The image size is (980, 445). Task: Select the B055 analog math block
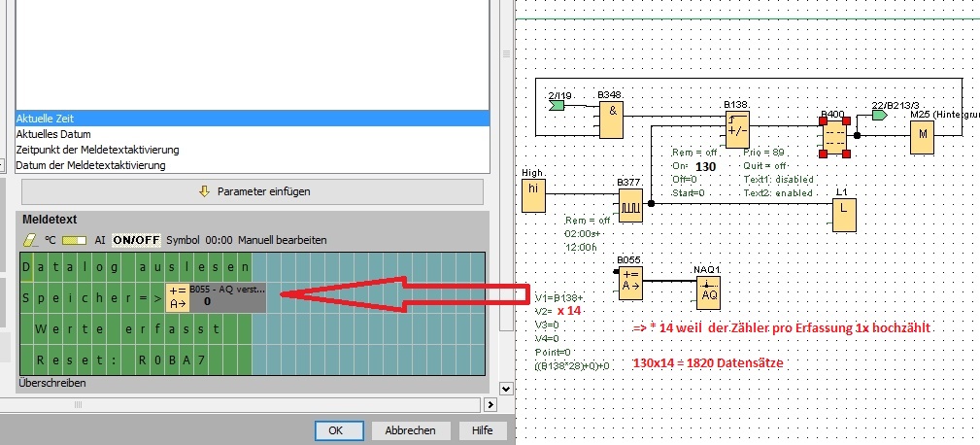point(630,282)
